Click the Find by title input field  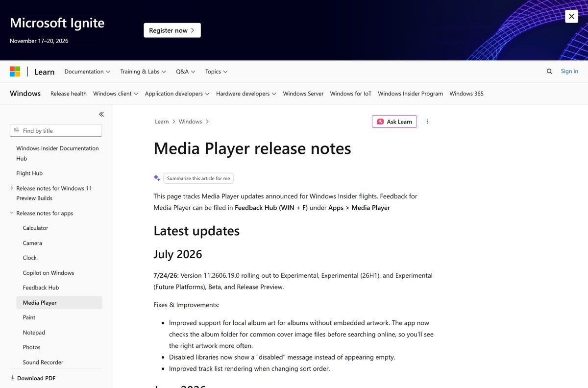pyautogui.click(x=56, y=130)
